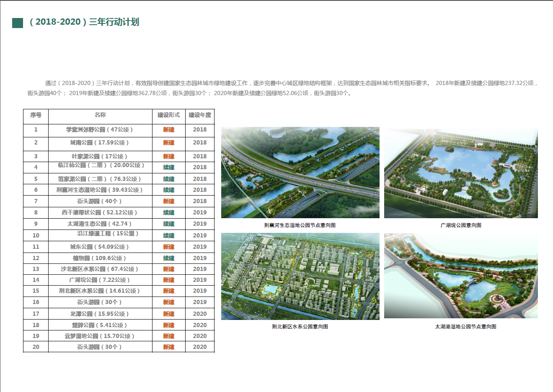Viewport: 553px width, 392px height.
Task: Click 续建 in the 植物园 row
Action: [x=169, y=258]
